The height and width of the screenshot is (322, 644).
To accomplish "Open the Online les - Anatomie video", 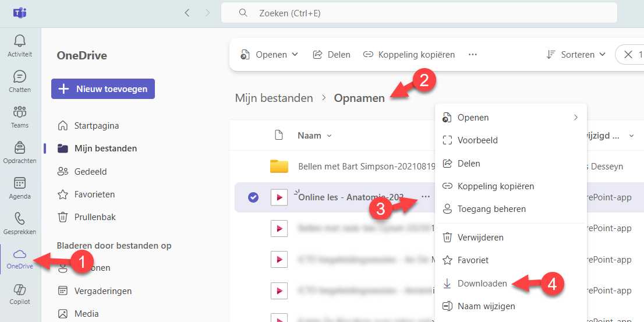I will [351, 197].
